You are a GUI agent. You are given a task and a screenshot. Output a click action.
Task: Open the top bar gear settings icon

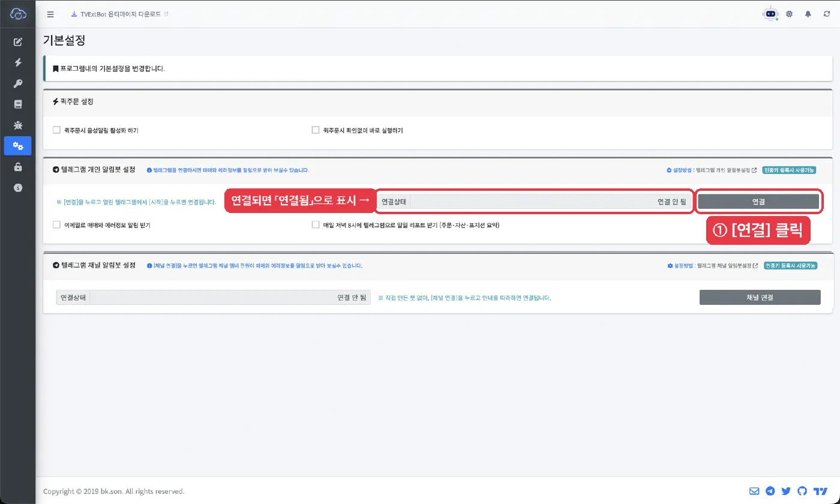(790, 14)
